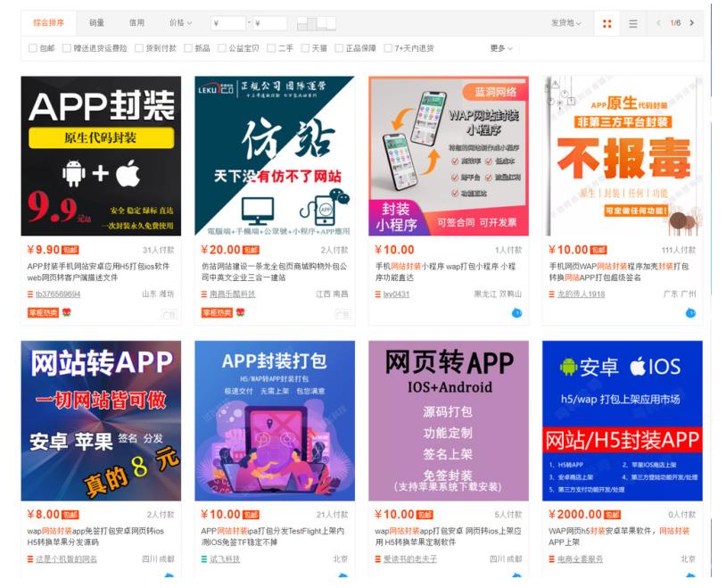726x588 pixels.
Task: Select the 信用 sorting tab
Action: tap(136, 23)
